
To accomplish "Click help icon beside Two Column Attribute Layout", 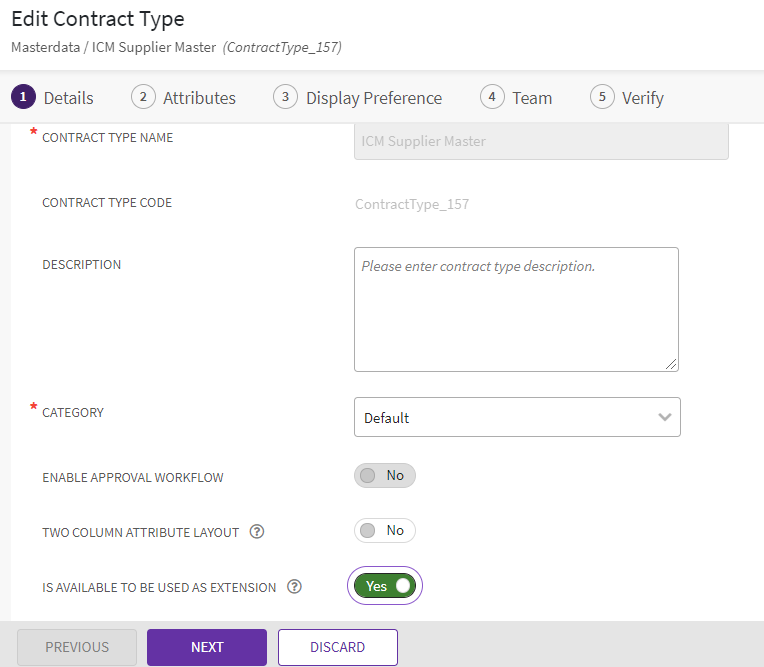I will [x=257, y=532].
